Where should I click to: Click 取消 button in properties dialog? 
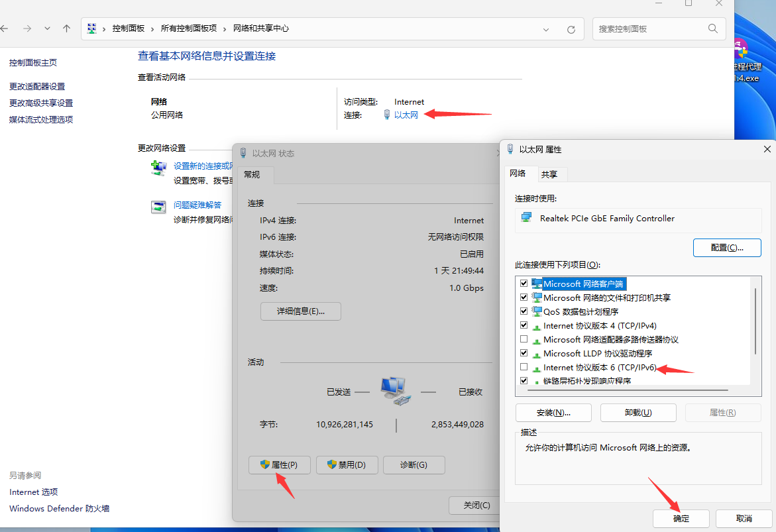click(744, 518)
